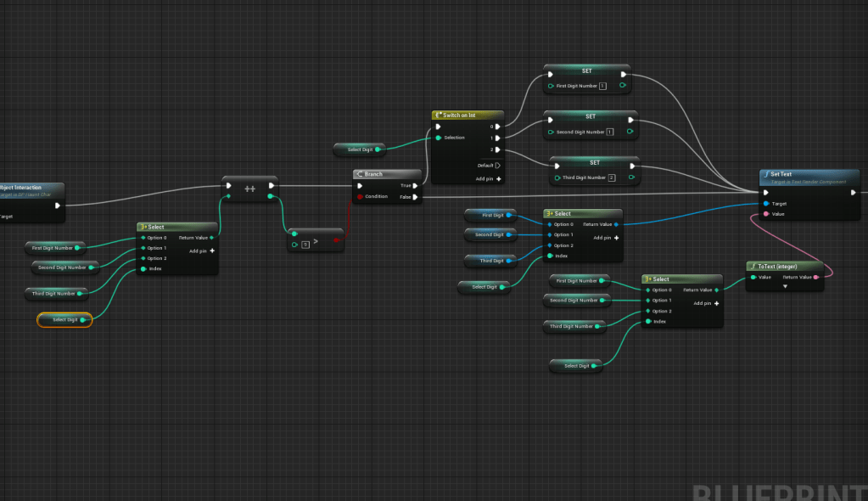The width and height of the screenshot is (868, 501).
Task: Edit the Third Digit Number value in the SET node
Action: coord(611,177)
